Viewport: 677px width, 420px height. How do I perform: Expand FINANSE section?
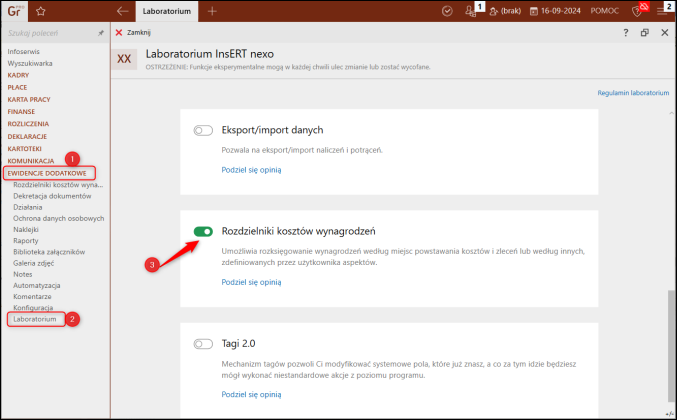pos(21,111)
